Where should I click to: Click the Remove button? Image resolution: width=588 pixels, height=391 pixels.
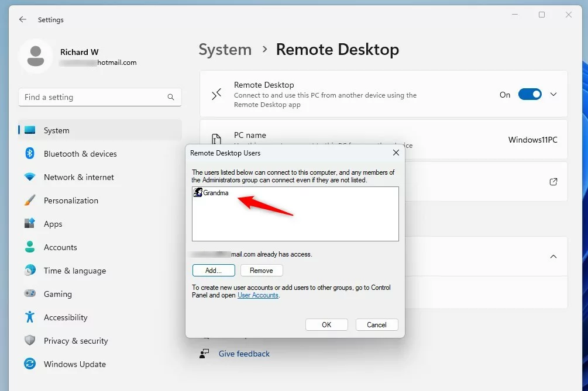(262, 271)
